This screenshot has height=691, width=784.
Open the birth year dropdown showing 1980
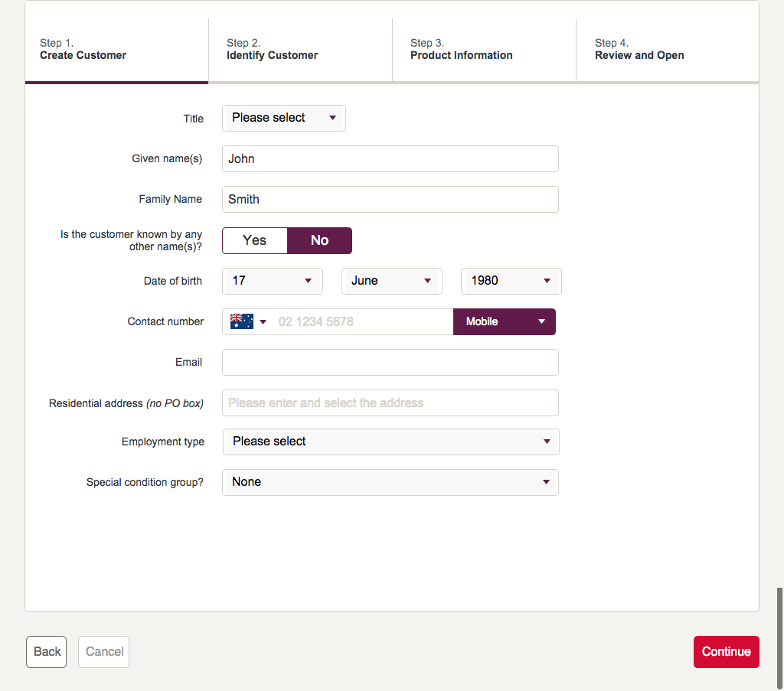[511, 281]
